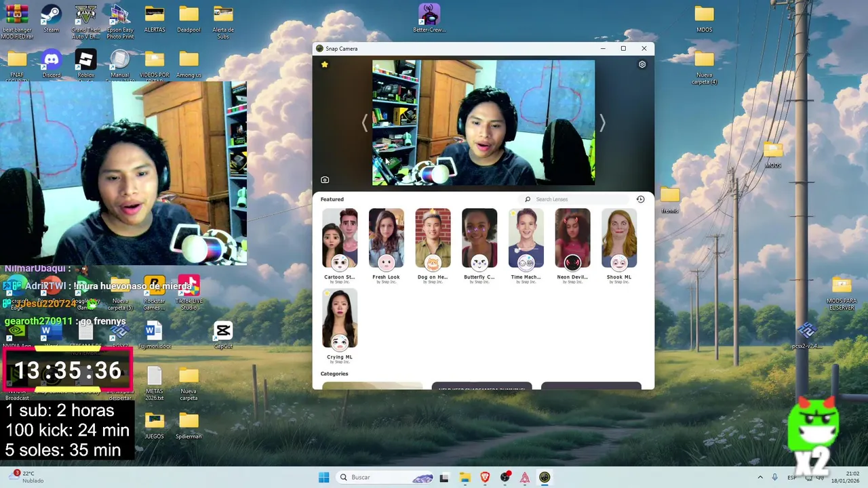The image size is (868, 488).
Task: Open the Spdierman folder
Action: pos(189,426)
